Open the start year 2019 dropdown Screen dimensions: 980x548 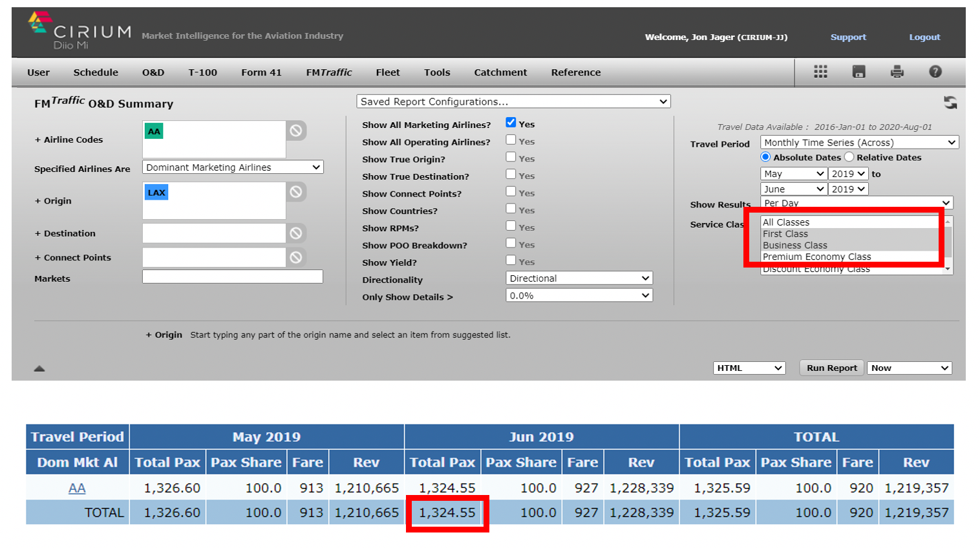point(848,174)
